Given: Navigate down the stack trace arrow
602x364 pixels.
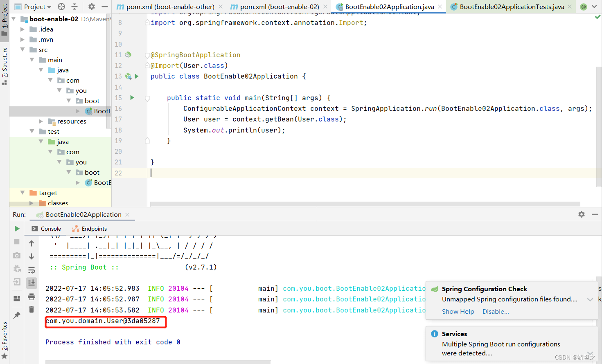Looking at the screenshot, I should [x=32, y=257].
